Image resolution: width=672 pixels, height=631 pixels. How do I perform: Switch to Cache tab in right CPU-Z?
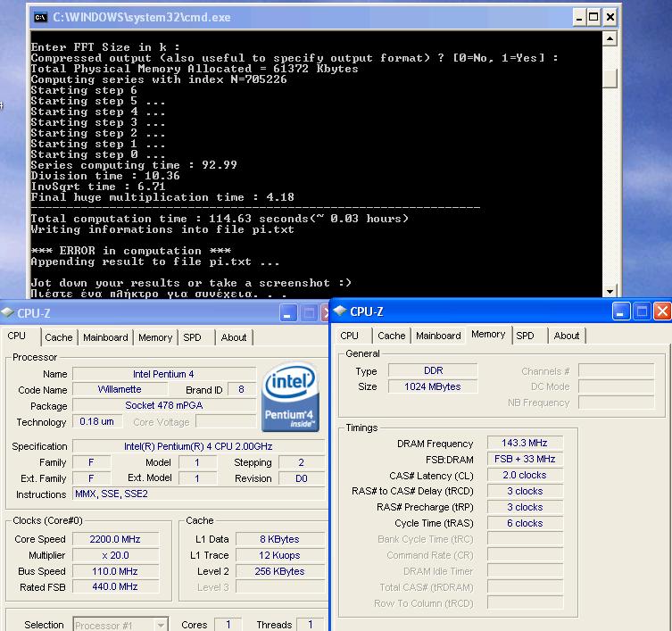pos(391,336)
